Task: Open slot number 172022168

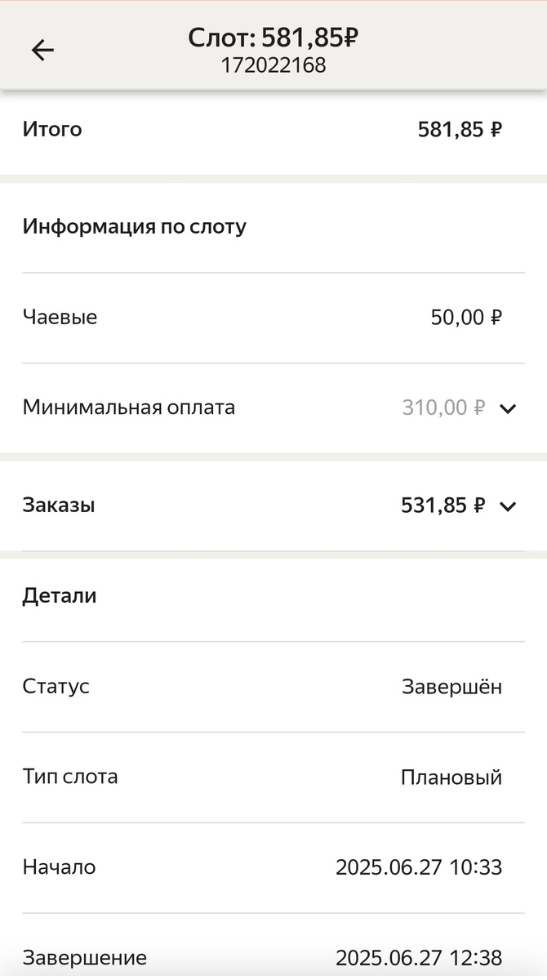Action: pyautogui.click(x=273, y=65)
